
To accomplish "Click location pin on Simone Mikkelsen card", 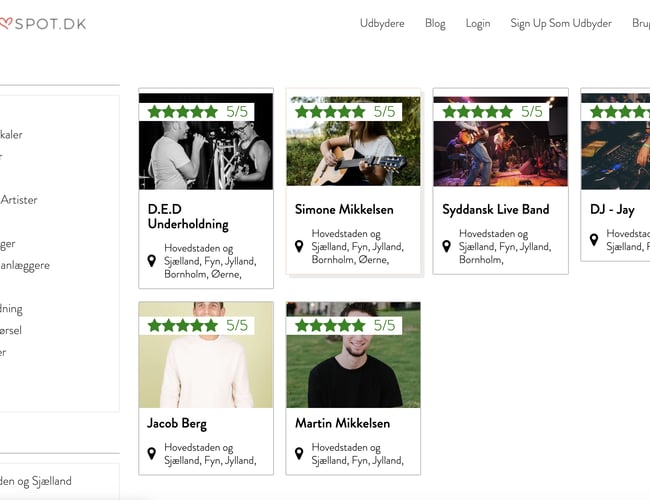I will coord(299,246).
